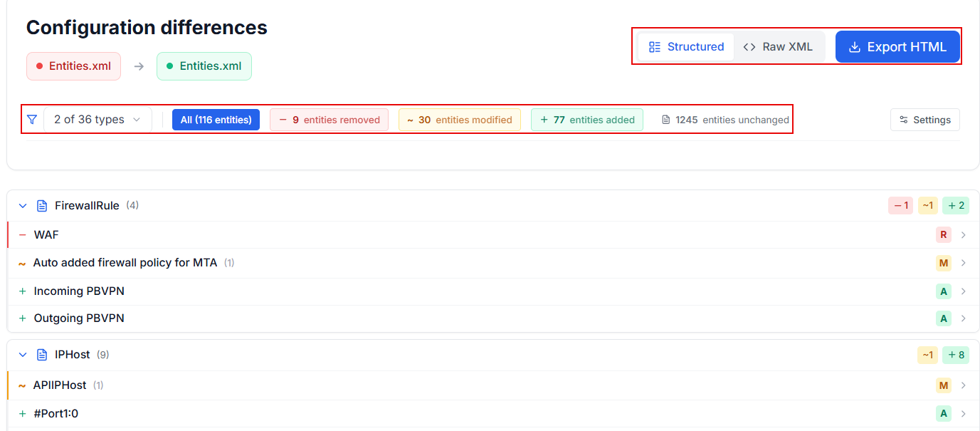980x431 pixels.
Task: Click the M badge on APIIPHost row
Action: point(944,385)
